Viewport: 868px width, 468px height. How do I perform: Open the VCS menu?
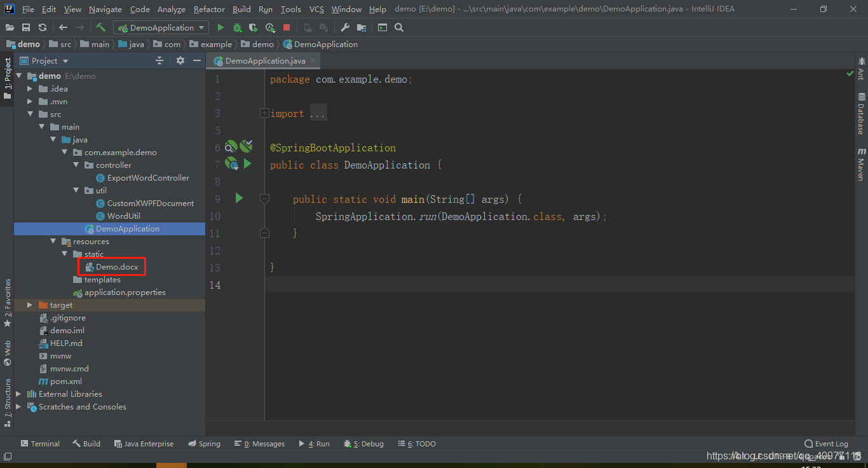[x=316, y=9]
